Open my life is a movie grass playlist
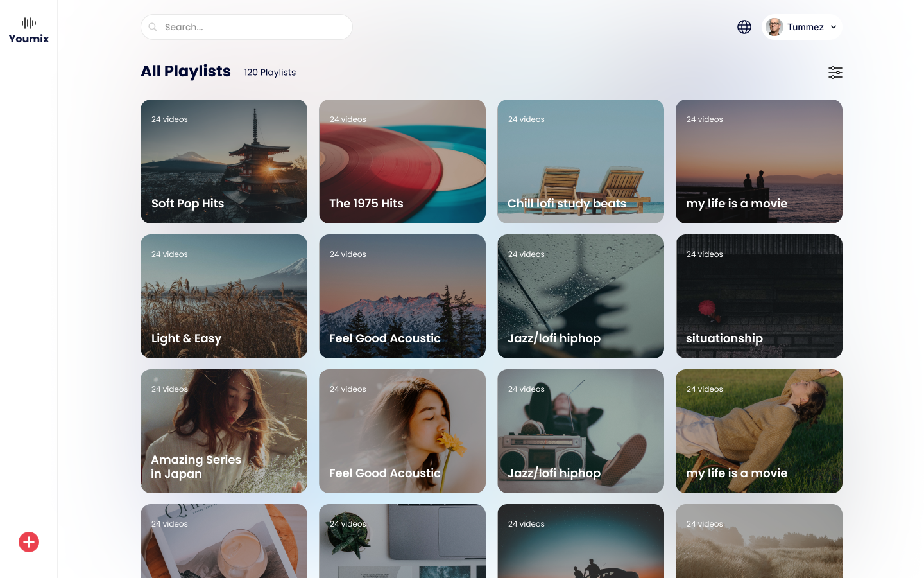The width and height of the screenshot is (924, 578). 759,431
